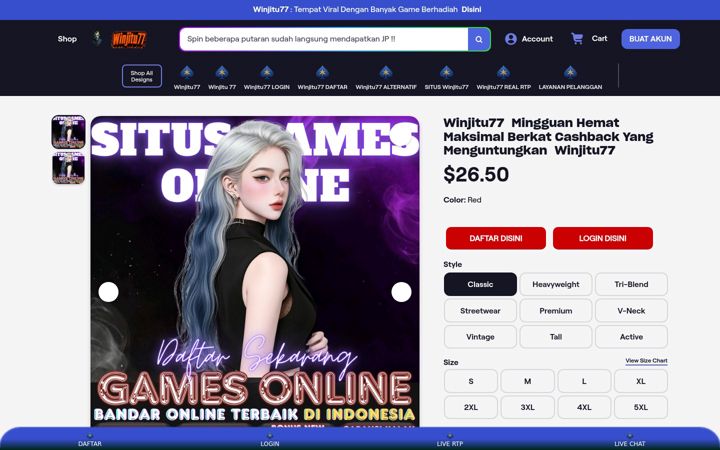Click the search magnifier button
The image size is (720, 450).
pos(478,39)
